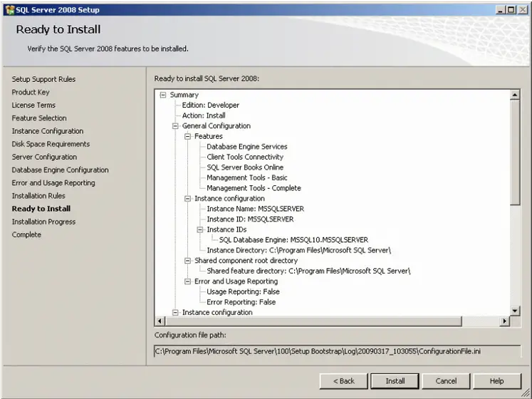532x399 pixels.
Task: Select 'Management Tools - Complete' row
Action: [x=254, y=188]
